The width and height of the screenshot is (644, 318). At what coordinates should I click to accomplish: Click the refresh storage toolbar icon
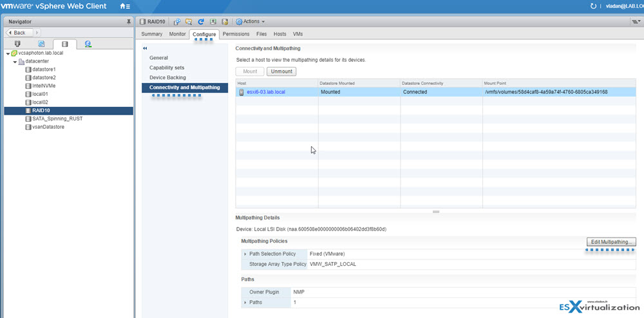pyautogui.click(x=201, y=22)
